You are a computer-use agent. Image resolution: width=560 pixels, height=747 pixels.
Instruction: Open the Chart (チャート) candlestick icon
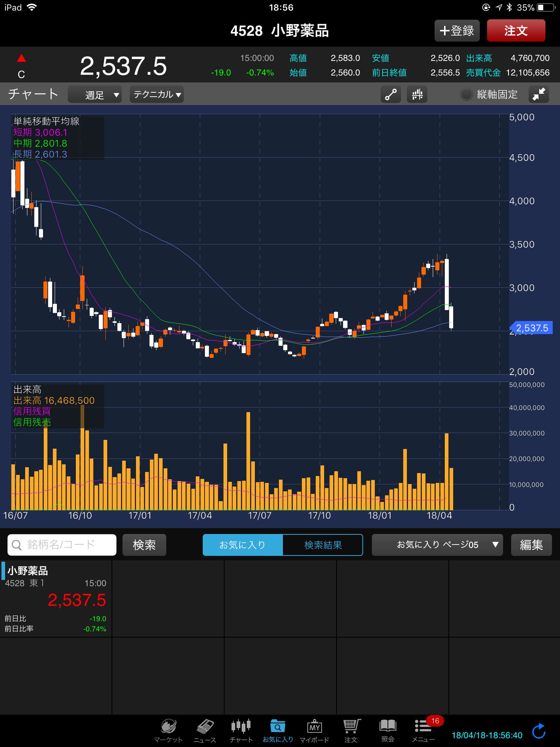[x=241, y=731]
